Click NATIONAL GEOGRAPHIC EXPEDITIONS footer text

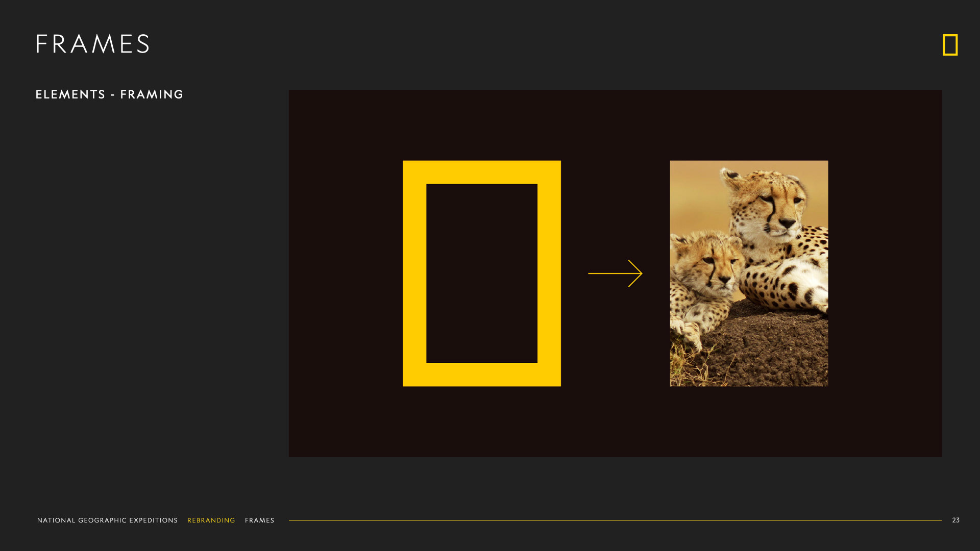point(107,520)
